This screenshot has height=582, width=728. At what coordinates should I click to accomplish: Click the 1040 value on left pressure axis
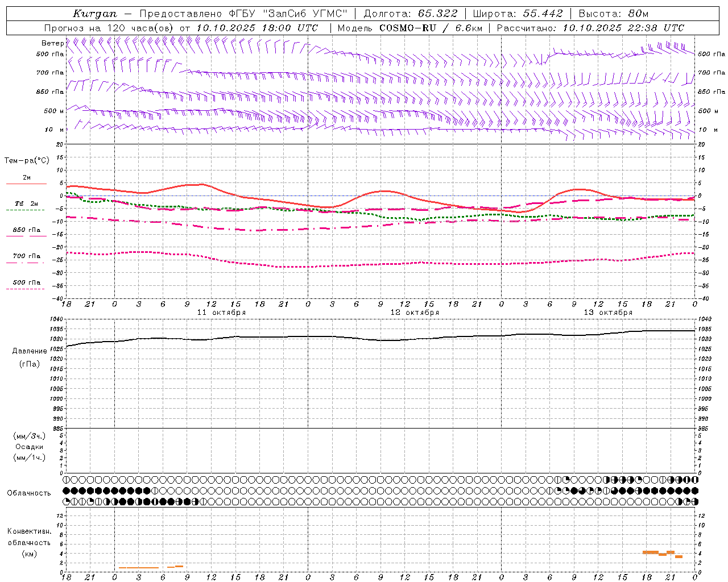pos(57,319)
